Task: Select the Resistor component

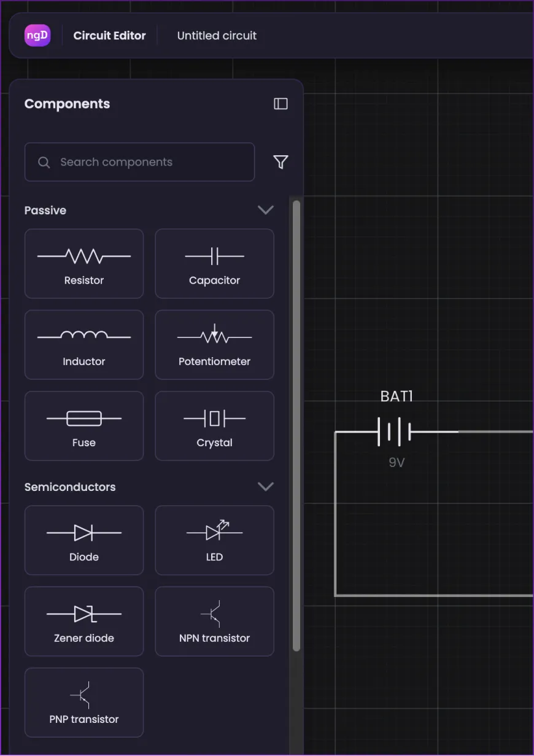Action: [x=84, y=264]
